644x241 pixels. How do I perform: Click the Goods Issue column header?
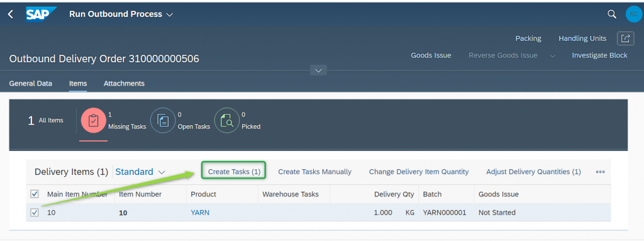[499, 194]
